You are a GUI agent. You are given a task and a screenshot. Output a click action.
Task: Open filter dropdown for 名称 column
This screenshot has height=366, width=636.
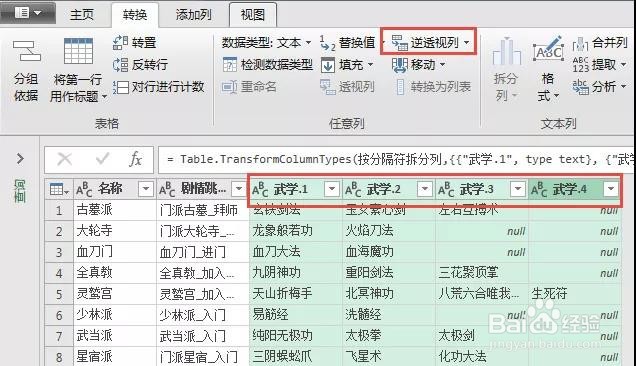tap(146, 189)
